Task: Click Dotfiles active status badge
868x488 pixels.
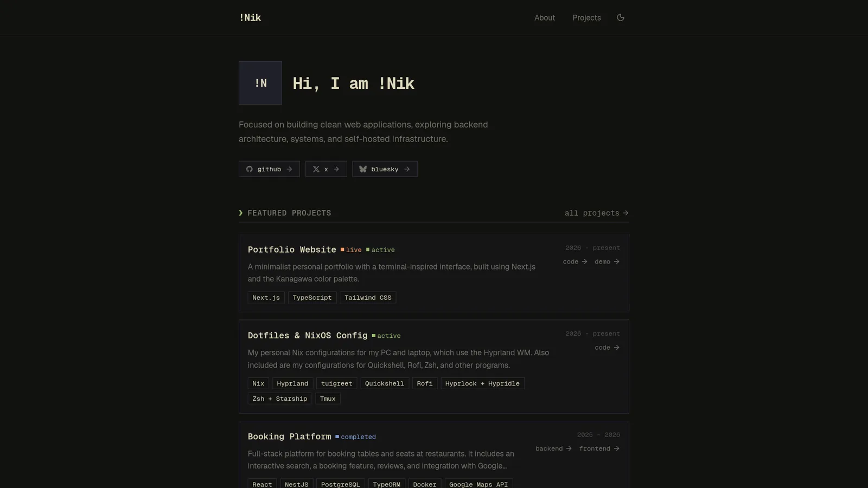Action: click(386, 336)
